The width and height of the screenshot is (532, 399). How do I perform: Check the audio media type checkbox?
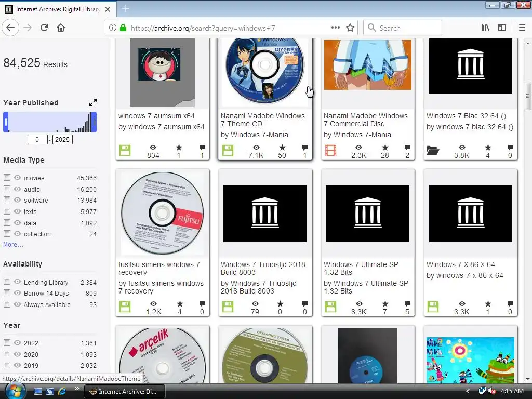(x=7, y=189)
